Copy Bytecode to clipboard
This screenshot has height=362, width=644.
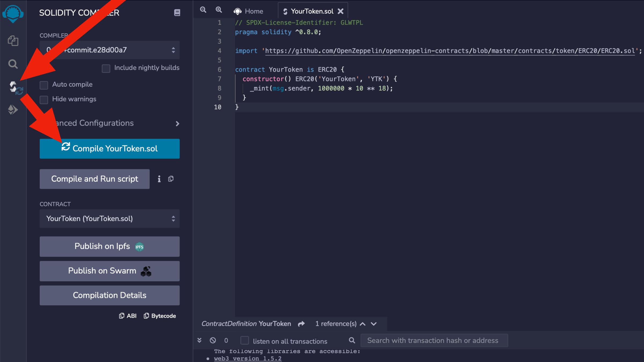(160, 316)
